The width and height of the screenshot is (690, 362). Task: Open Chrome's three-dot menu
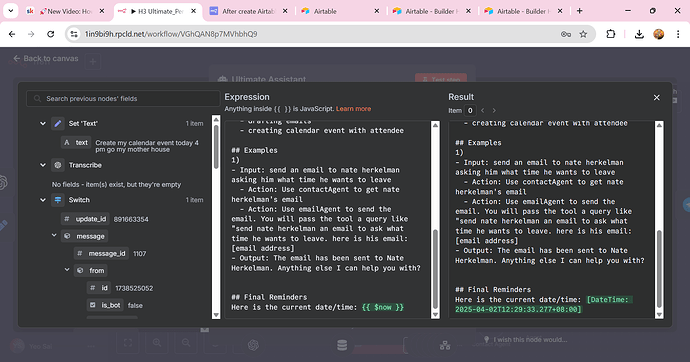coord(678,34)
